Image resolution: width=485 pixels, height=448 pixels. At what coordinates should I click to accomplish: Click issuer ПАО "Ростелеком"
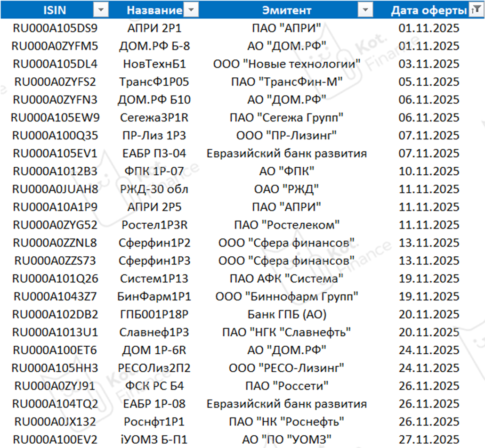tap(286, 225)
